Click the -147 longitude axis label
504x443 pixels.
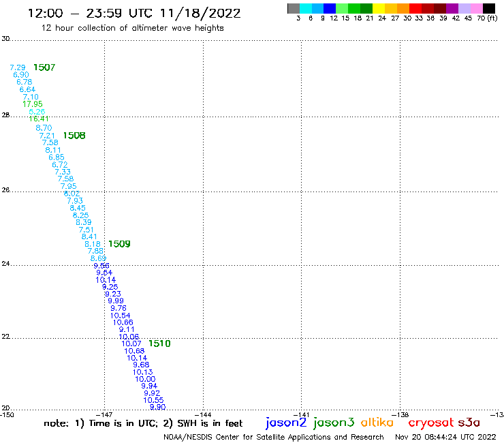[x=104, y=415]
